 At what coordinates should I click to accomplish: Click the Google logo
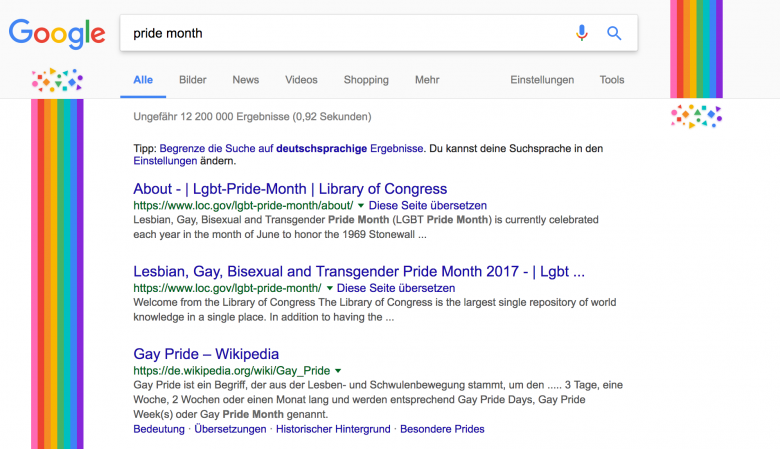tap(57, 34)
